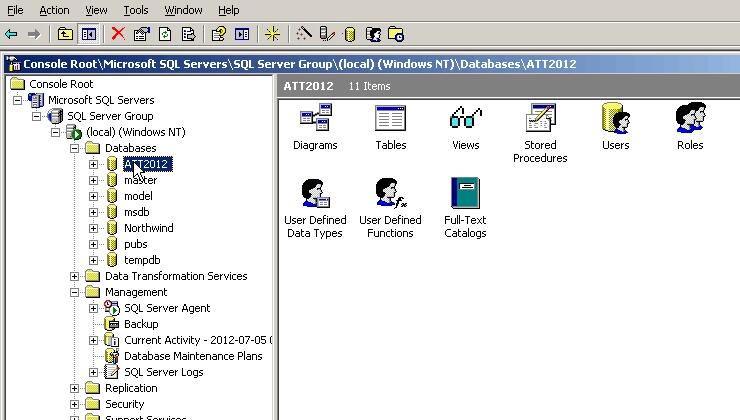
Task: Select the Security folder
Action: [x=125, y=404]
